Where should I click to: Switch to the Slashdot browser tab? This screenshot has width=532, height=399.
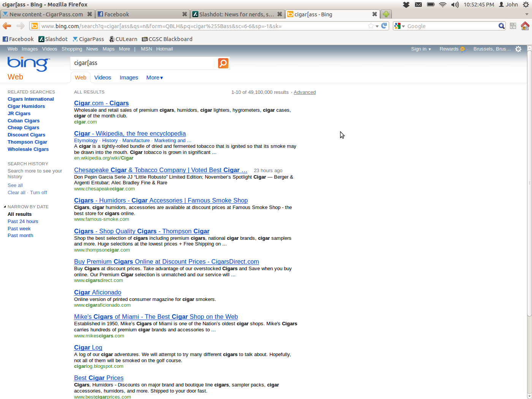click(237, 14)
